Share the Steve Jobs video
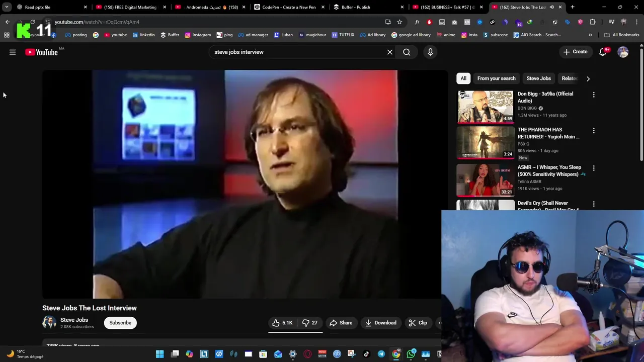The height and width of the screenshot is (362, 644). pos(341,323)
